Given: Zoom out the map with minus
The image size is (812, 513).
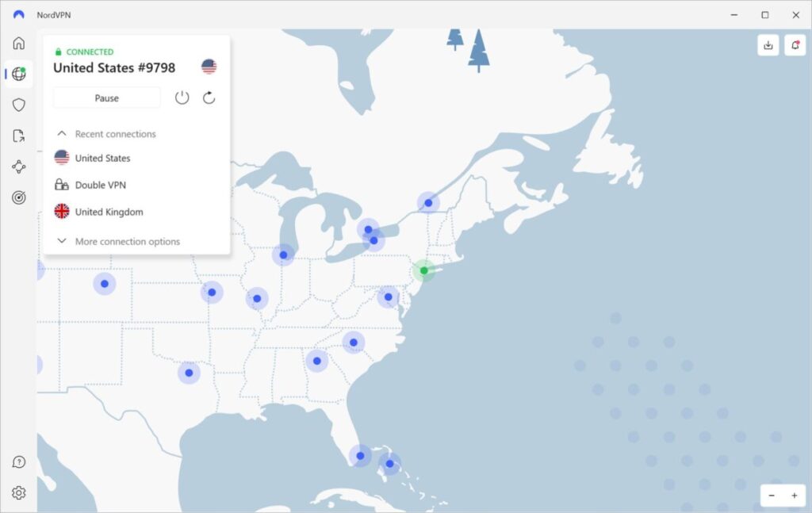Looking at the screenshot, I should pyautogui.click(x=772, y=496).
